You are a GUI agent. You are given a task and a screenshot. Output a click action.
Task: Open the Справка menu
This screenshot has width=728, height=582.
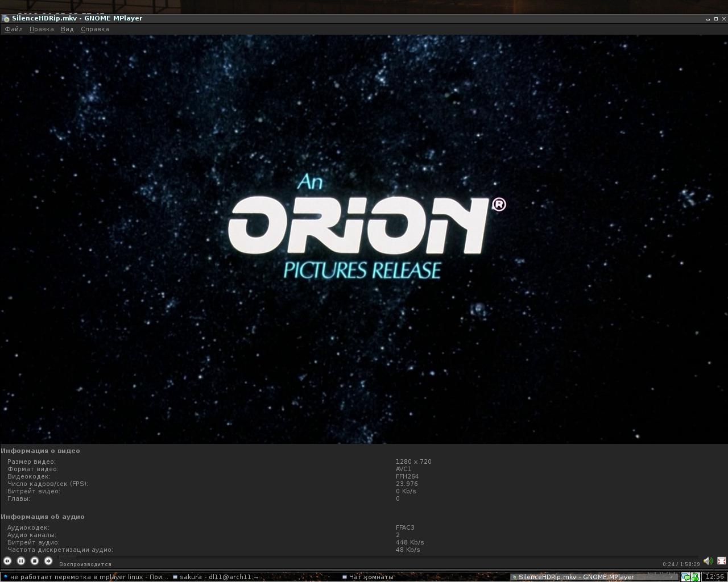[94, 29]
